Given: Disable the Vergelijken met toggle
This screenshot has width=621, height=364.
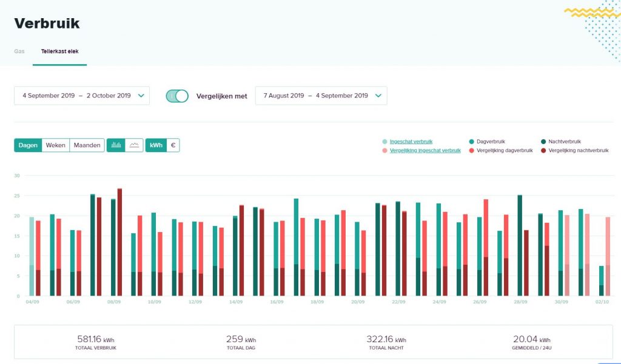Looking at the screenshot, I should click(177, 96).
